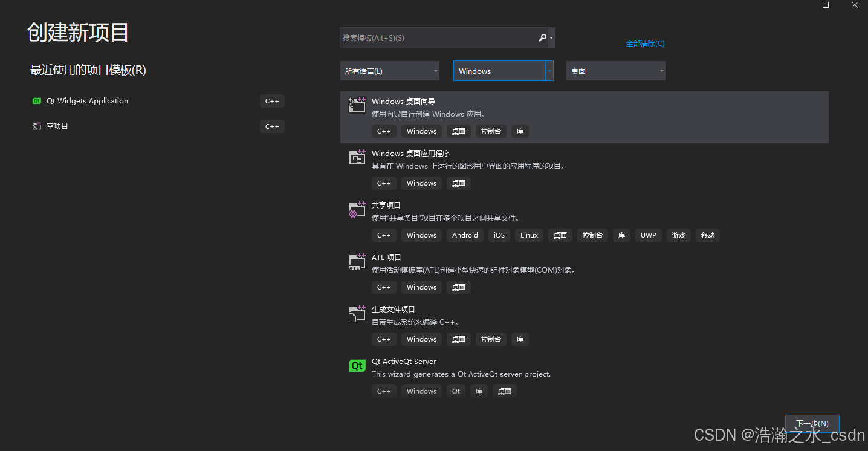Choose the 共享项目 template icon
This screenshot has height=451, width=868.
(x=357, y=209)
